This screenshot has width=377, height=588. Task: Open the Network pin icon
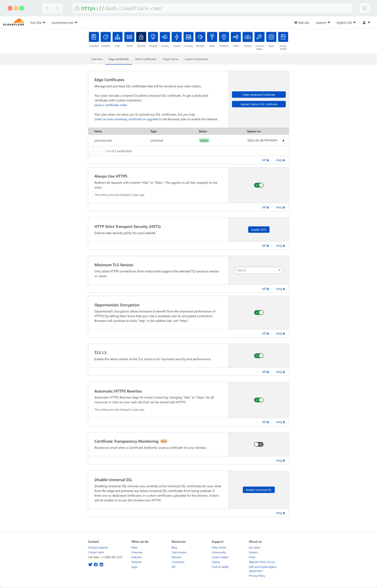coord(224,37)
